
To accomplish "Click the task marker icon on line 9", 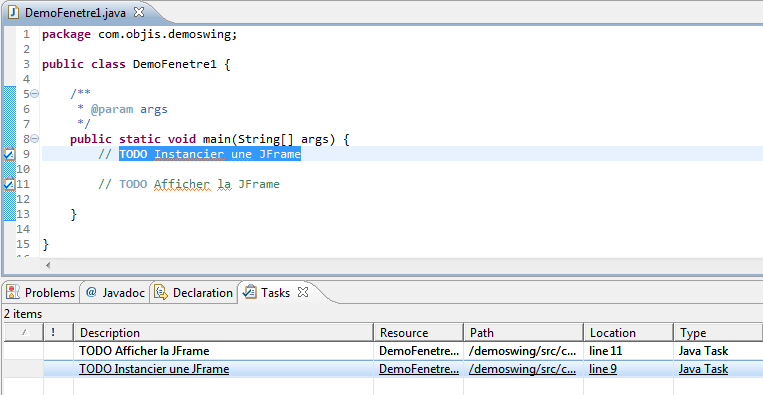I will 9,154.
